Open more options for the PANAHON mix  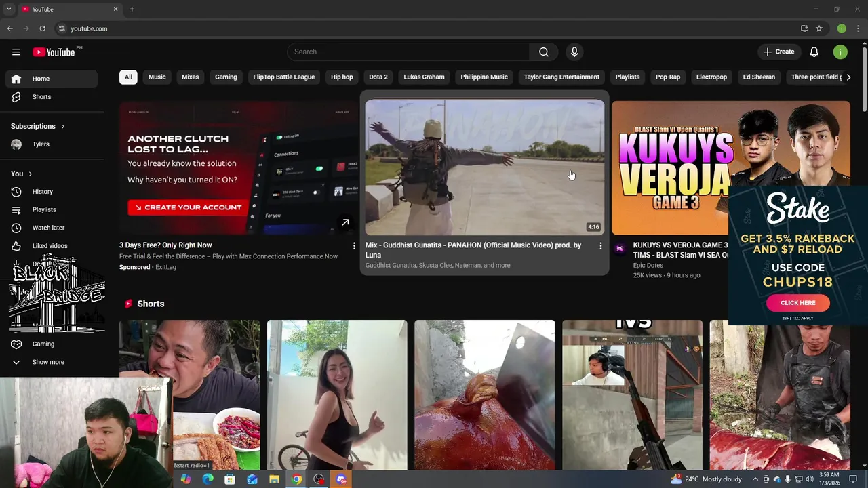pyautogui.click(x=600, y=246)
